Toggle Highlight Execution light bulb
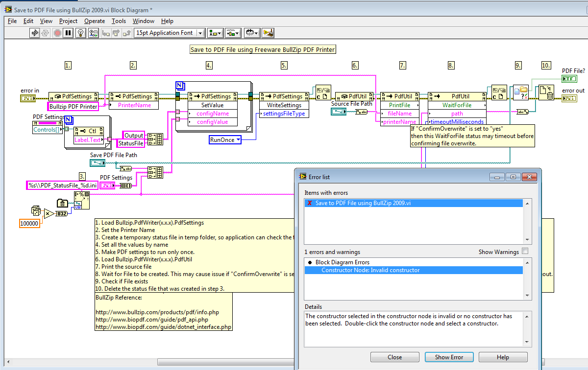The width and height of the screenshot is (588, 370). (x=81, y=33)
